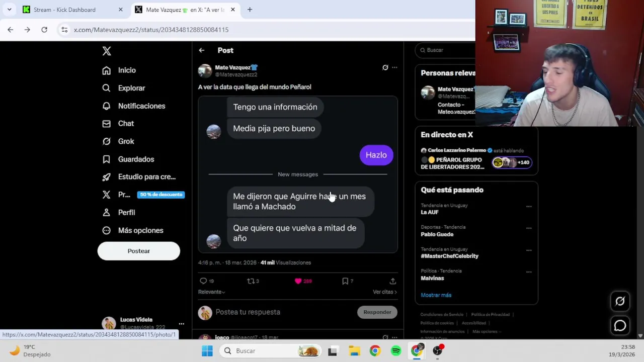Join the Peñarol Grupo de Libertadores live space
The width and height of the screenshot is (644, 362).
point(453,163)
